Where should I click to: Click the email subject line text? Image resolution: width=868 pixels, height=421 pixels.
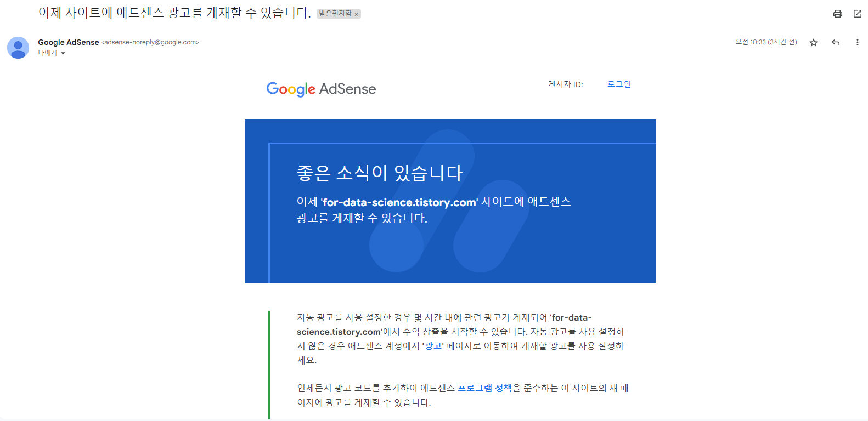pyautogui.click(x=174, y=13)
